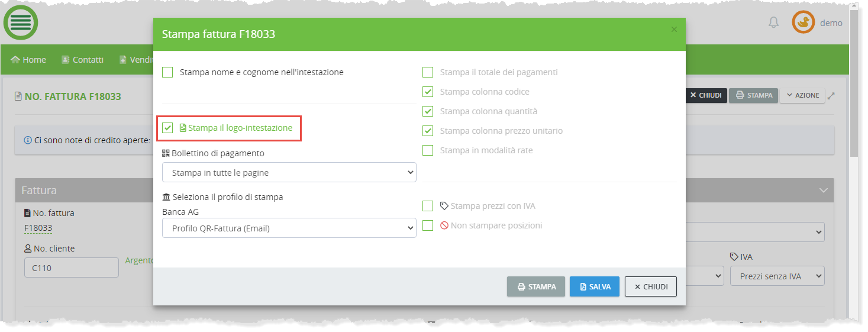The image size is (868, 332).
Task: Collapse the Fattura panel chevron
Action: coord(823,191)
